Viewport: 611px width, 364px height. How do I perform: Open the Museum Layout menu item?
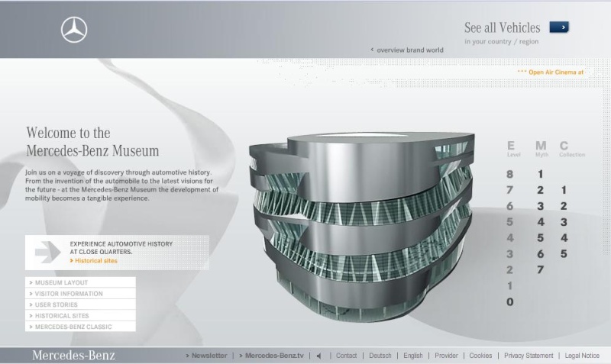(80, 282)
